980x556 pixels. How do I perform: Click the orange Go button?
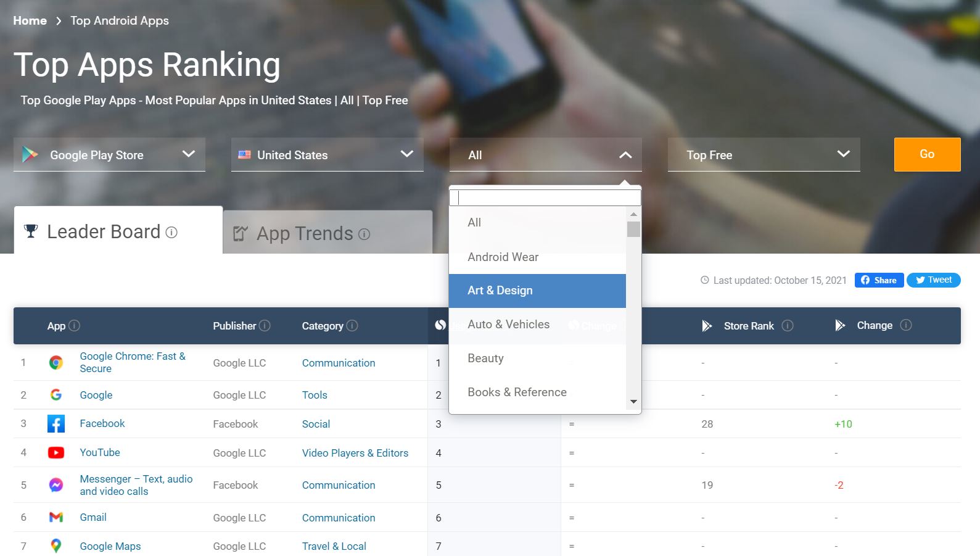[927, 154]
